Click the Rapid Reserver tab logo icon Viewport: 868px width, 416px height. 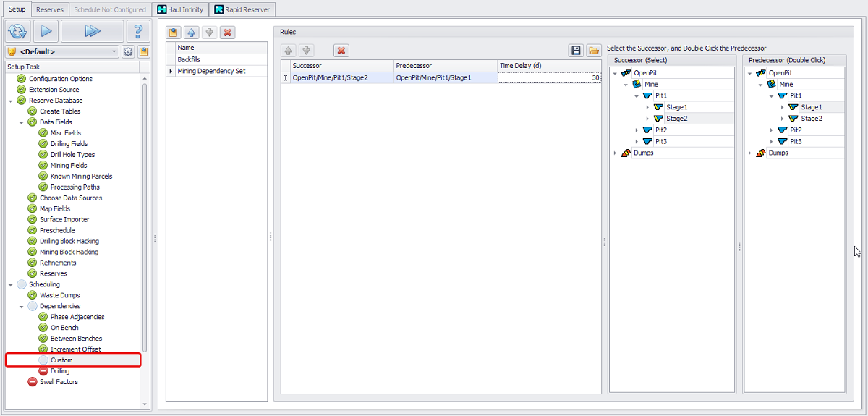[218, 9]
